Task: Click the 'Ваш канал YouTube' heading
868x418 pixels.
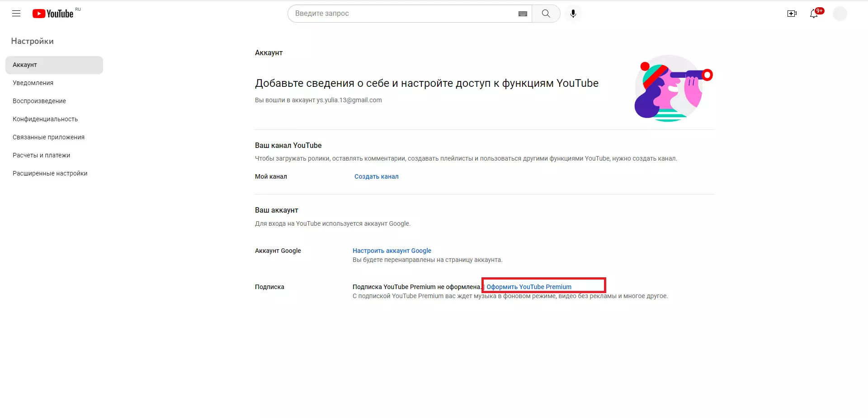Action: click(288, 145)
